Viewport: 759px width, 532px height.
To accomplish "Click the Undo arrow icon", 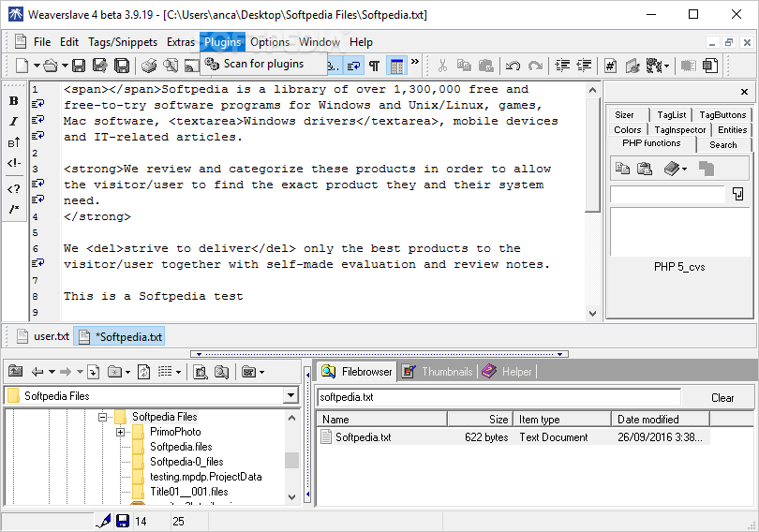I will click(513, 66).
